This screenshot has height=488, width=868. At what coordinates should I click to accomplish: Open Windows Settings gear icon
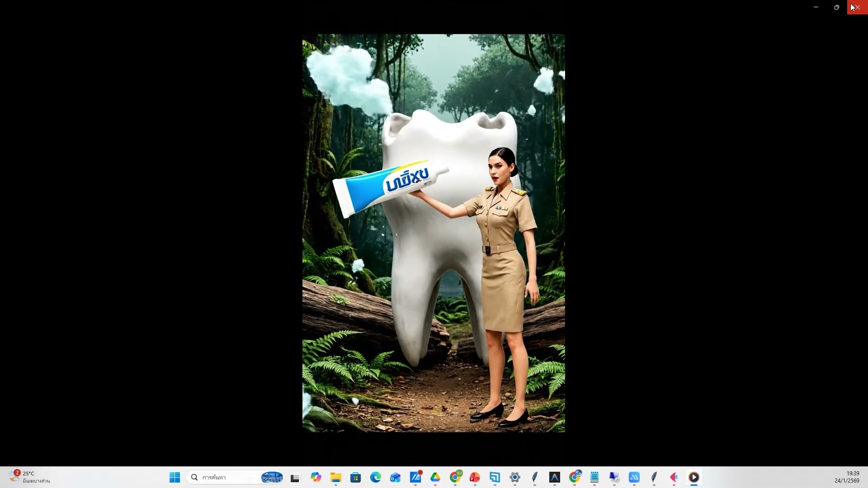pyautogui.click(x=514, y=477)
